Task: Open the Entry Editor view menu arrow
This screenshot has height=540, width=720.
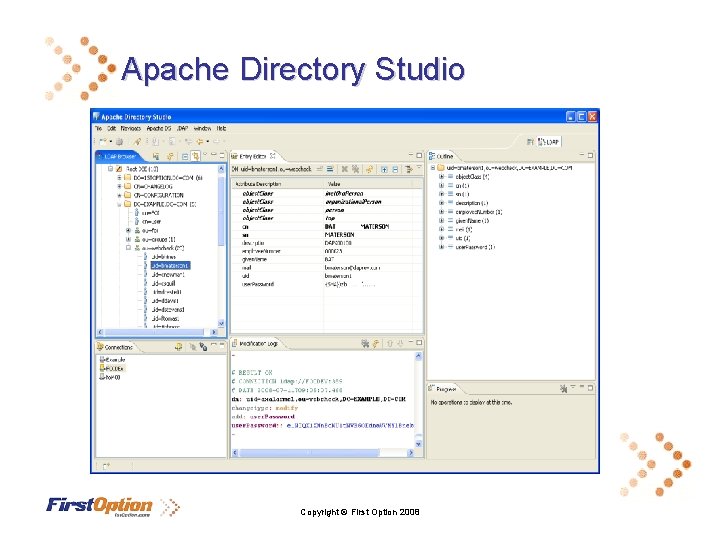Action: coord(419,168)
